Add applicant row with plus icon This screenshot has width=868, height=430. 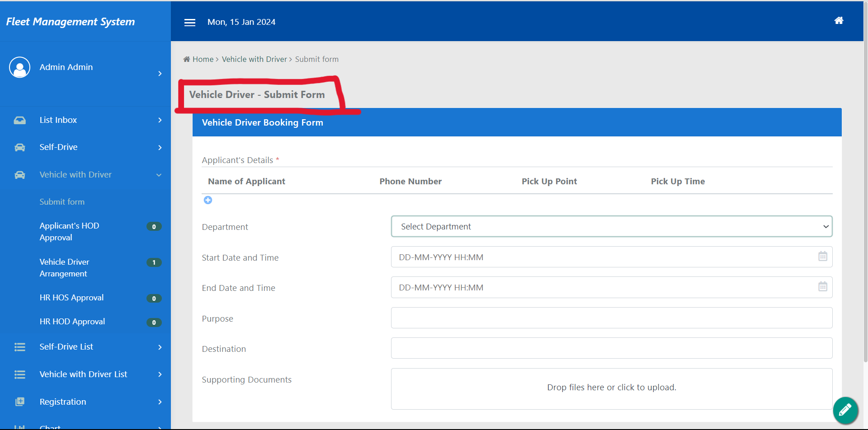tap(208, 200)
